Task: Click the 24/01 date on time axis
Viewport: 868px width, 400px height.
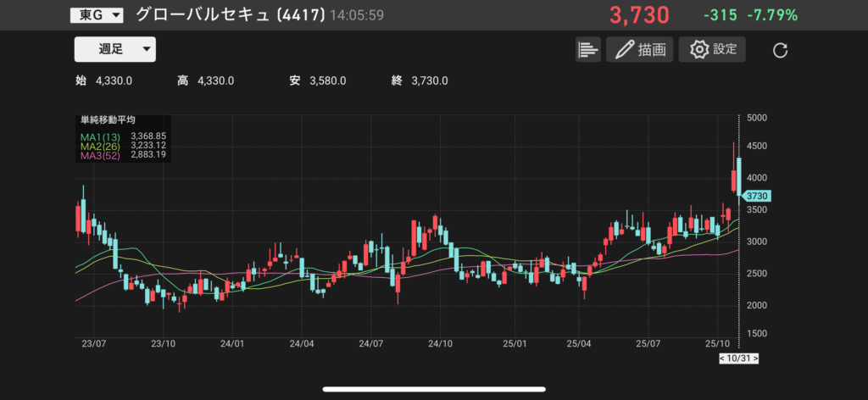Action: [x=231, y=344]
